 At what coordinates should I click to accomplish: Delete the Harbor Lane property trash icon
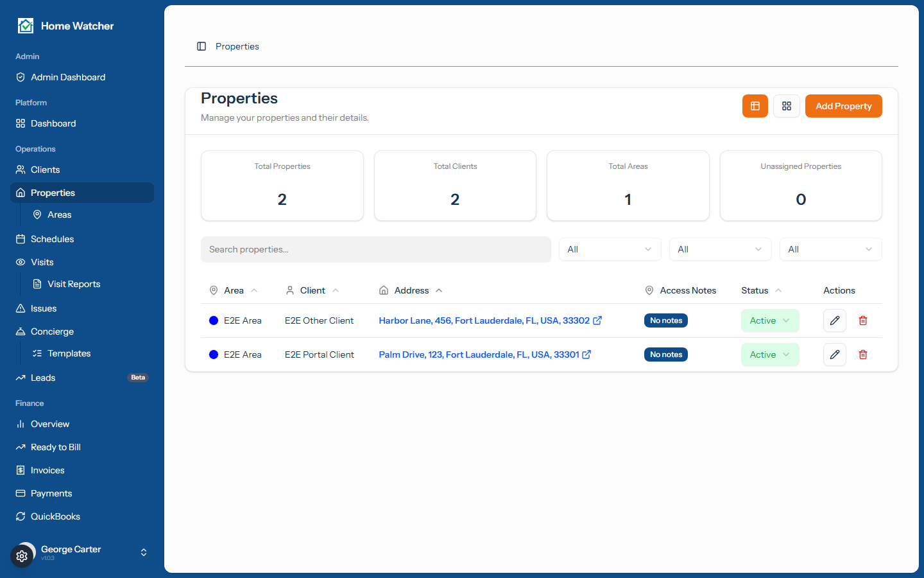863,320
